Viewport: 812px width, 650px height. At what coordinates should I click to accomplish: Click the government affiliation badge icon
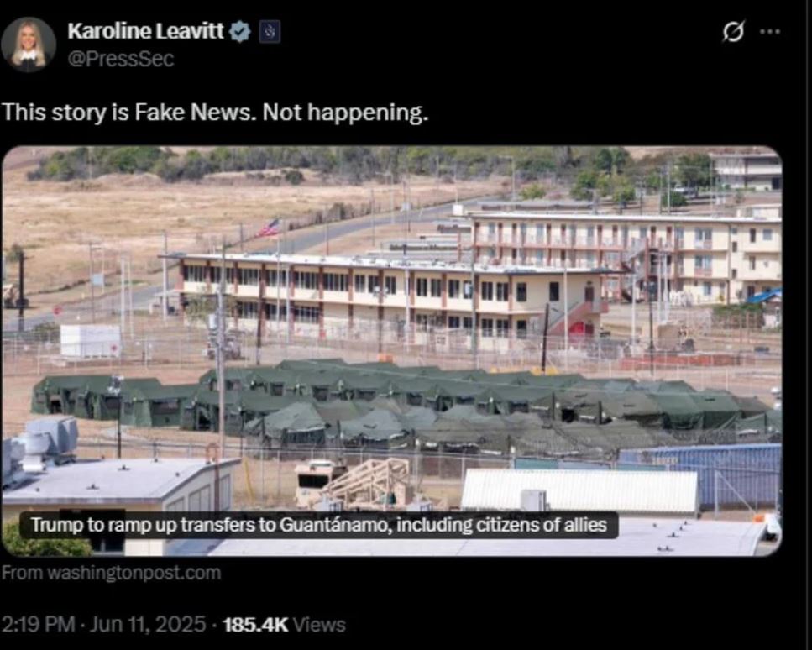tap(270, 32)
